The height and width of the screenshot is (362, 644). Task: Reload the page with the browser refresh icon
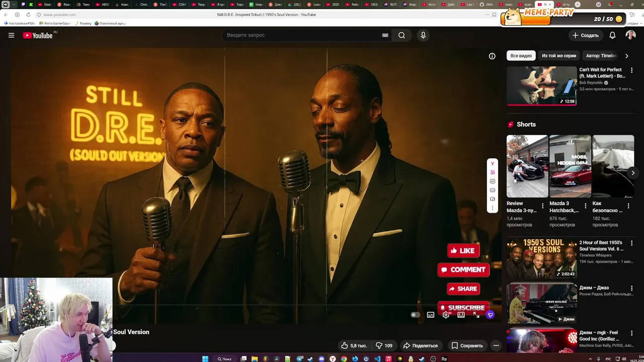pos(28,15)
